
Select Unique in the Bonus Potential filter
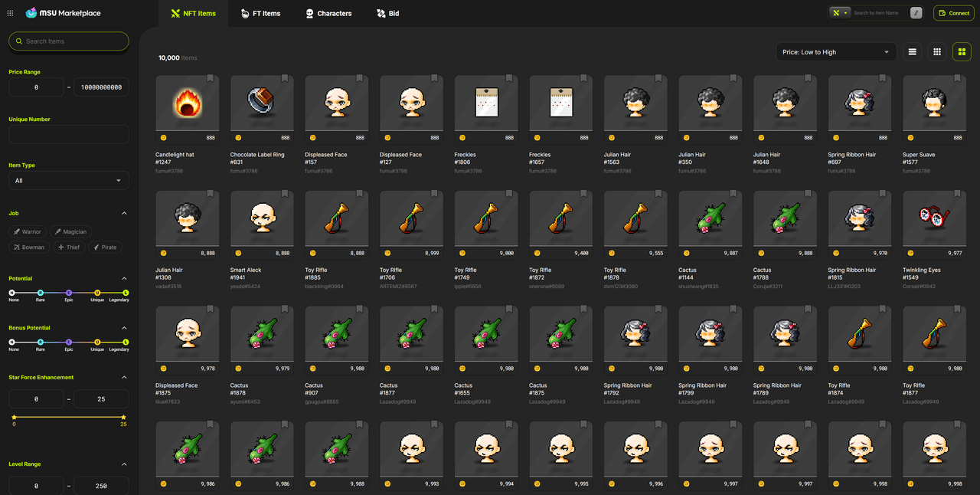(x=97, y=342)
